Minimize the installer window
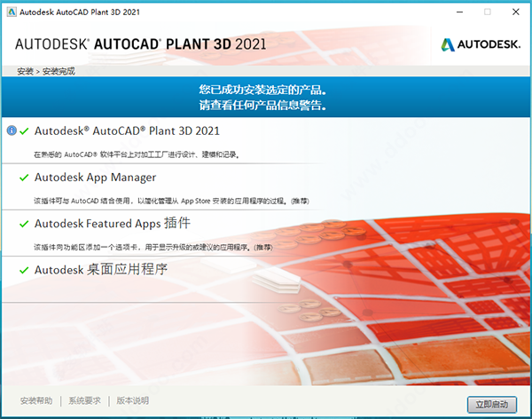 point(459,12)
